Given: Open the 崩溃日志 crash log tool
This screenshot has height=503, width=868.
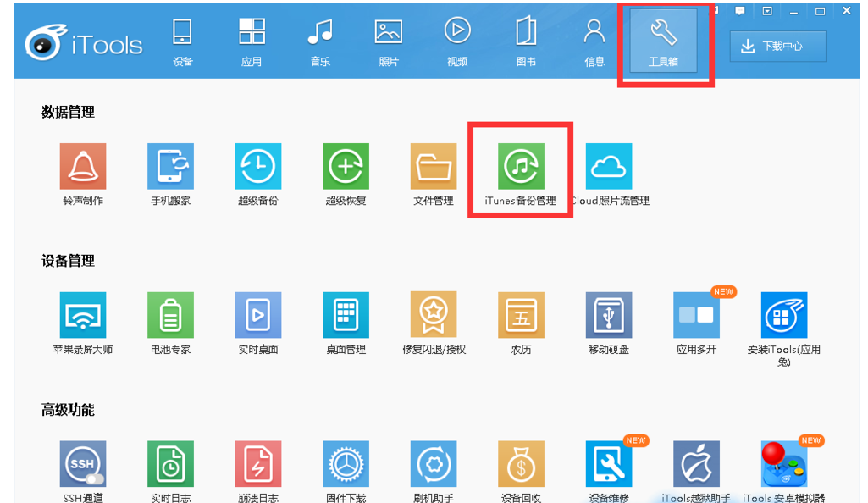Looking at the screenshot, I should (x=258, y=464).
